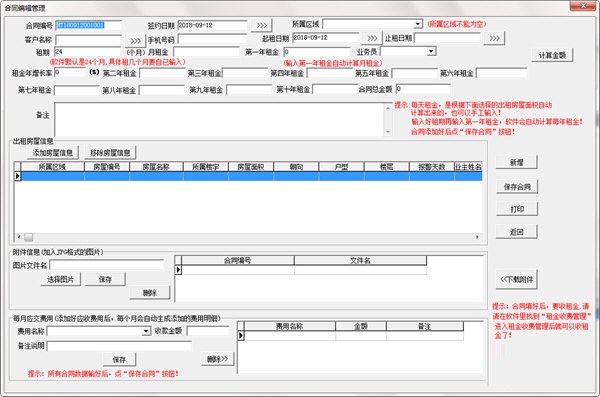Click the 合同总金额 field
The height and width of the screenshot is (397, 600).
(423, 89)
